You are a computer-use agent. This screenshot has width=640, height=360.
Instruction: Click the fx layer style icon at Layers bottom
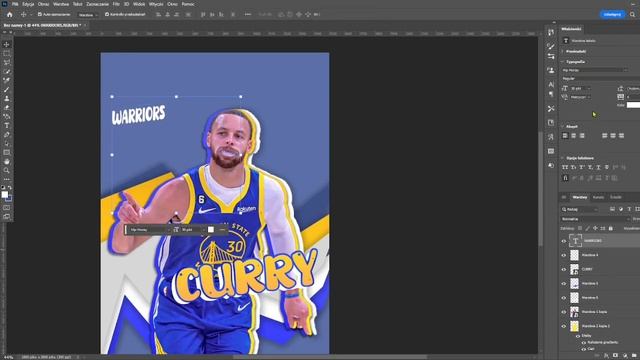(607, 356)
